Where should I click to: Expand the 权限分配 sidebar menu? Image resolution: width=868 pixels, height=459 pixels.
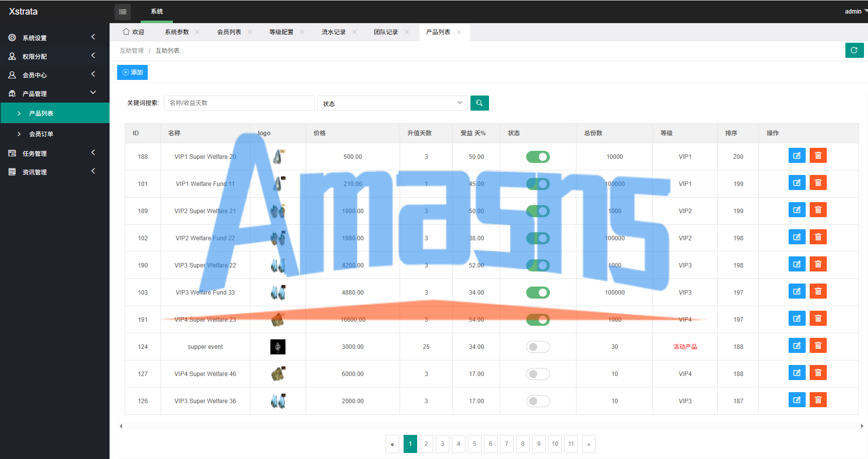coord(55,56)
